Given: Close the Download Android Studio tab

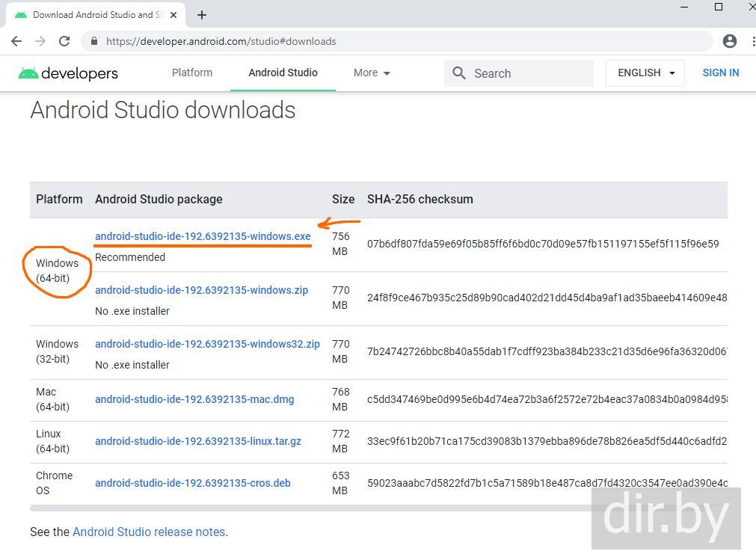Looking at the screenshot, I should coord(173,15).
